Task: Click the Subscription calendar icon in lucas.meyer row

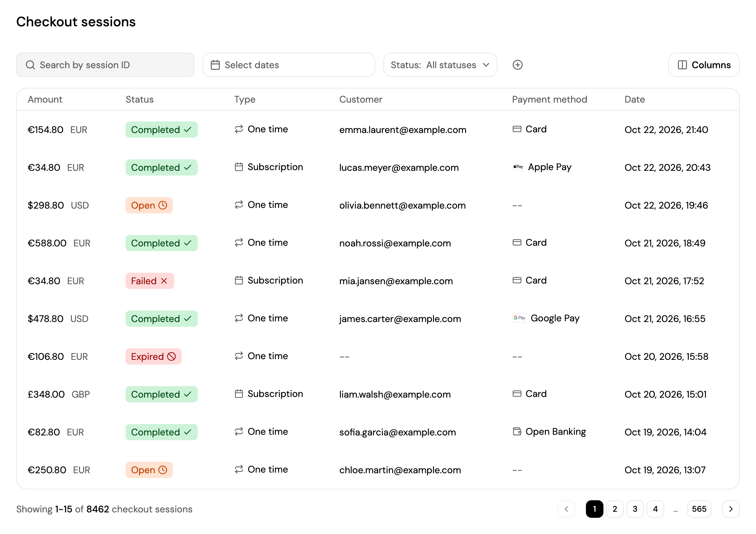Action: click(239, 167)
